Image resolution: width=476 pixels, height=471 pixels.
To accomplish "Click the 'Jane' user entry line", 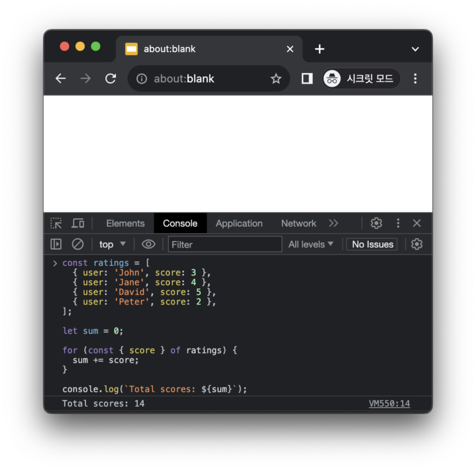I will pos(141,282).
